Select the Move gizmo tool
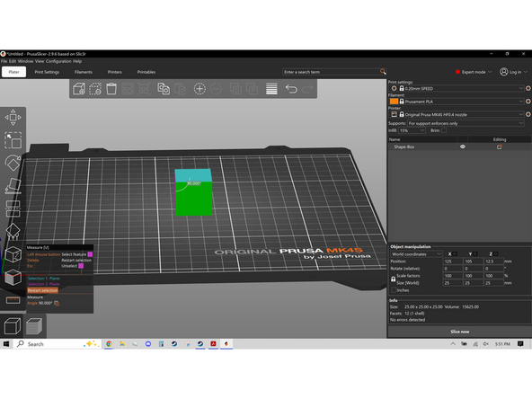 13,118
